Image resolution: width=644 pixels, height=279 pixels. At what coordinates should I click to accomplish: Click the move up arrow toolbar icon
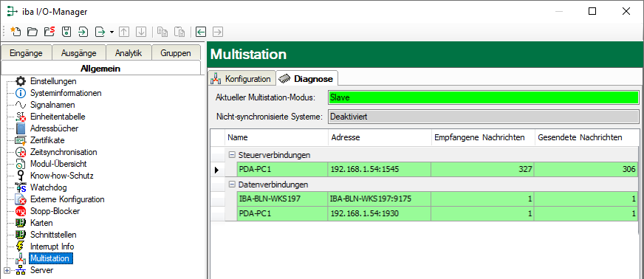coord(124,32)
